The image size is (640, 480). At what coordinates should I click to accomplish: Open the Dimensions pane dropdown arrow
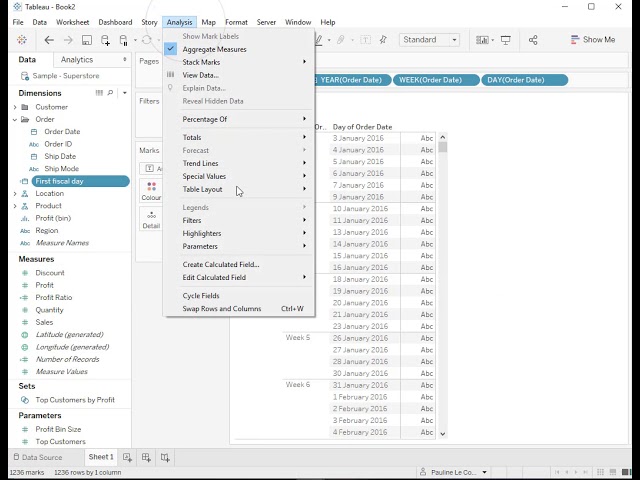[x=124, y=93]
